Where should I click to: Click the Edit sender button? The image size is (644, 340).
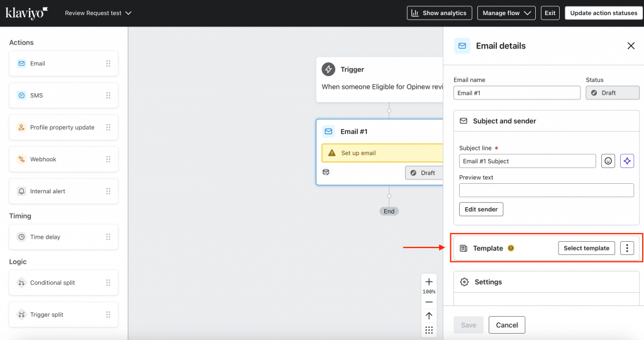pyautogui.click(x=481, y=209)
